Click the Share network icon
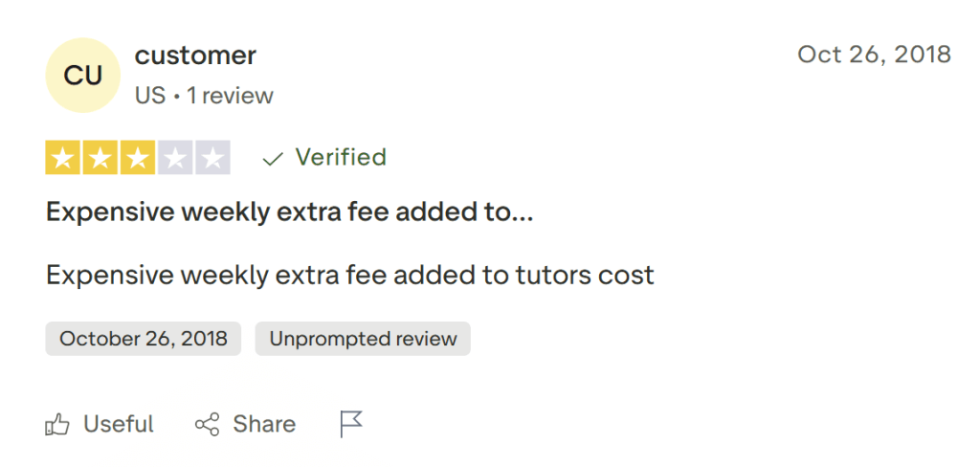 coord(207,425)
